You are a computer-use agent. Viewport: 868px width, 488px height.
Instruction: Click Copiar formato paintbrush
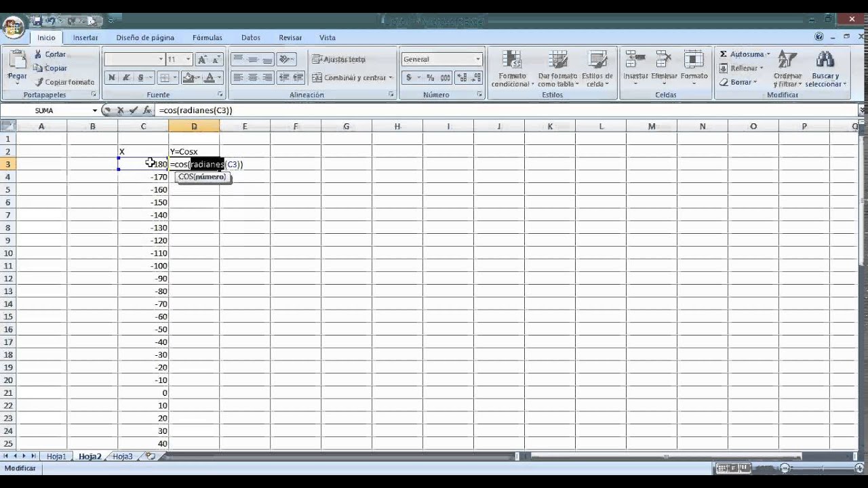point(38,82)
